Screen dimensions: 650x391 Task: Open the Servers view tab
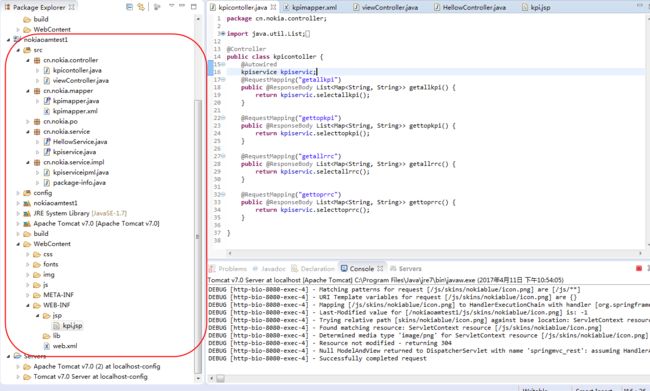pyautogui.click(x=406, y=269)
